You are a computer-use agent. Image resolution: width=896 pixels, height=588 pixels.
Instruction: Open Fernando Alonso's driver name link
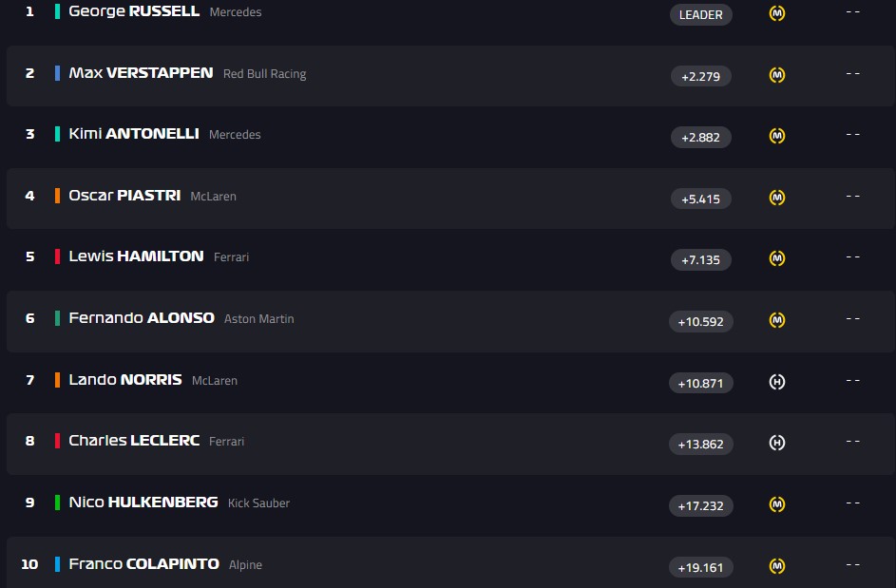click(x=142, y=318)
